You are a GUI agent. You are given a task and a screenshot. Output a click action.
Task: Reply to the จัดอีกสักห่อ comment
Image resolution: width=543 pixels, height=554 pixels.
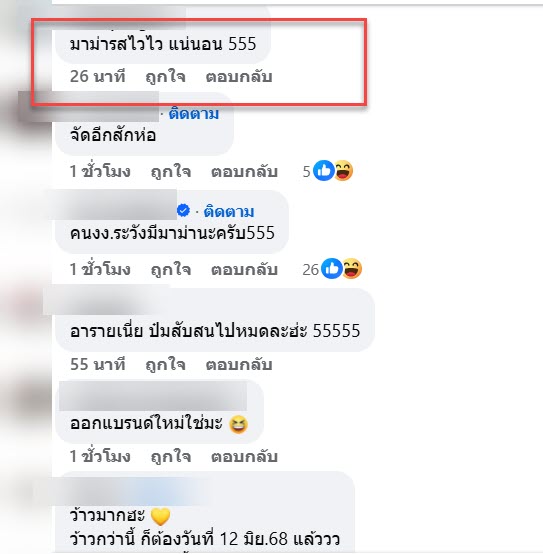pos(244,172)
